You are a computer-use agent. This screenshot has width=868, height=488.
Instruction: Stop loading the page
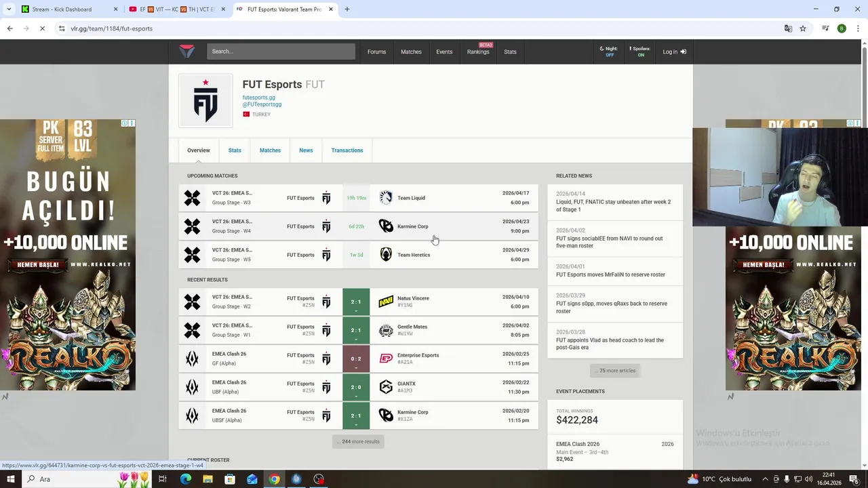pos(42,28)
